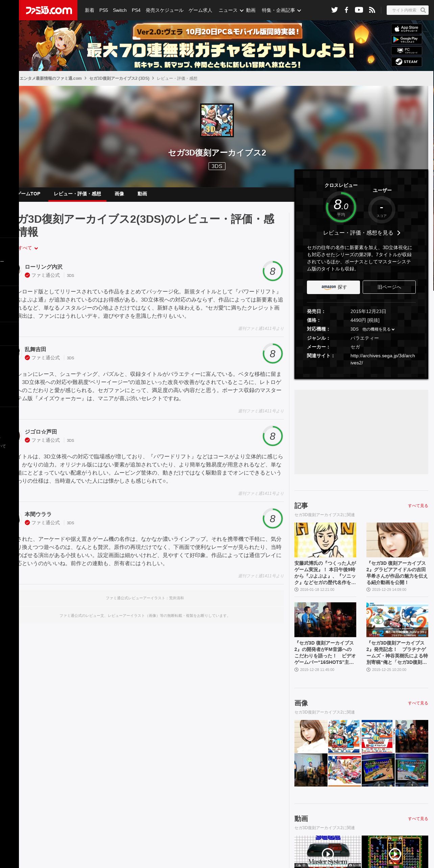Image resolution: width=434 pixels, height=868 pixels.
Task: Open 発売スケジュール in the navigation
Action: pyautogui.click(x=165, y=10)
